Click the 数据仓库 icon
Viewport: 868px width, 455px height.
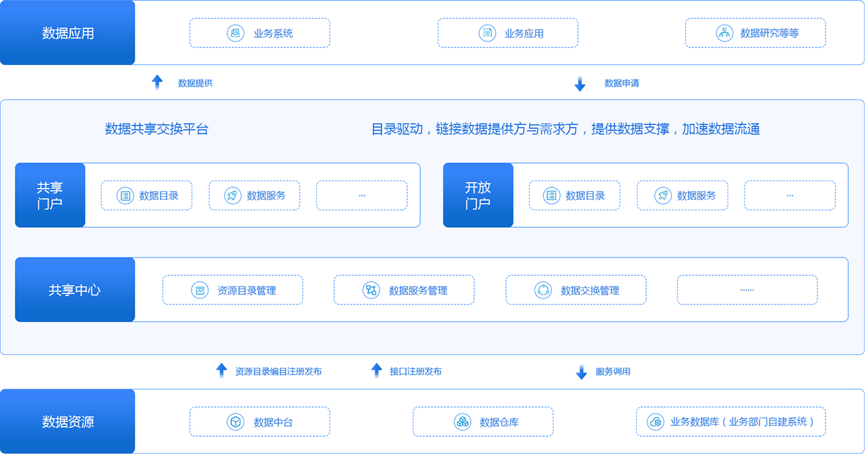462,422
